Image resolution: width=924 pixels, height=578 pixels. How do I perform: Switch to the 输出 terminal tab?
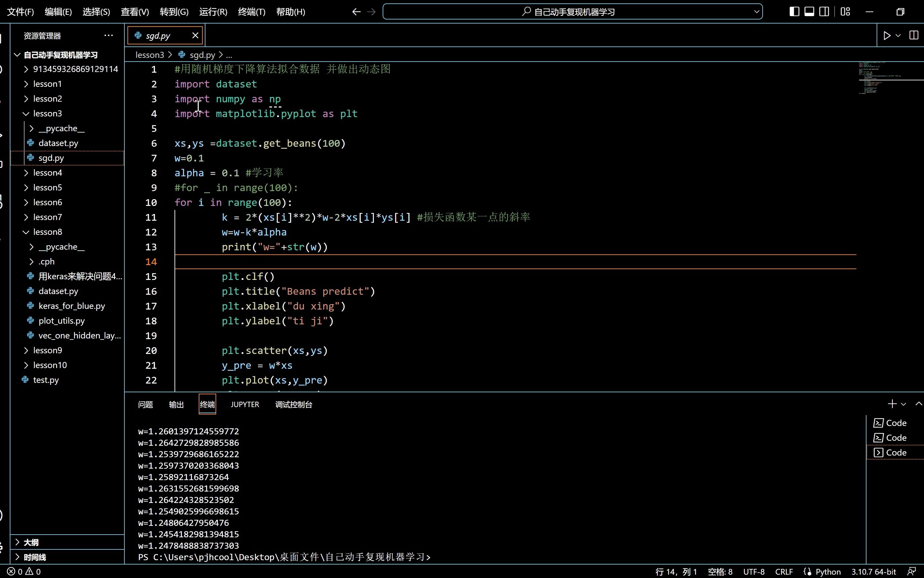[x=176, y=404]
